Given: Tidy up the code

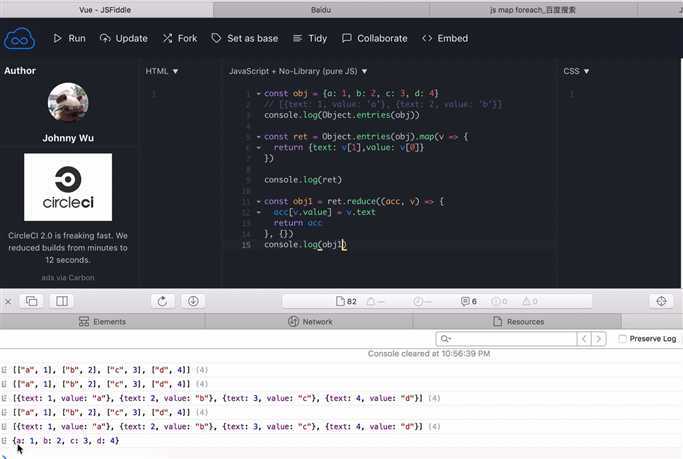Looking at the screenshot, I should 309,38.
